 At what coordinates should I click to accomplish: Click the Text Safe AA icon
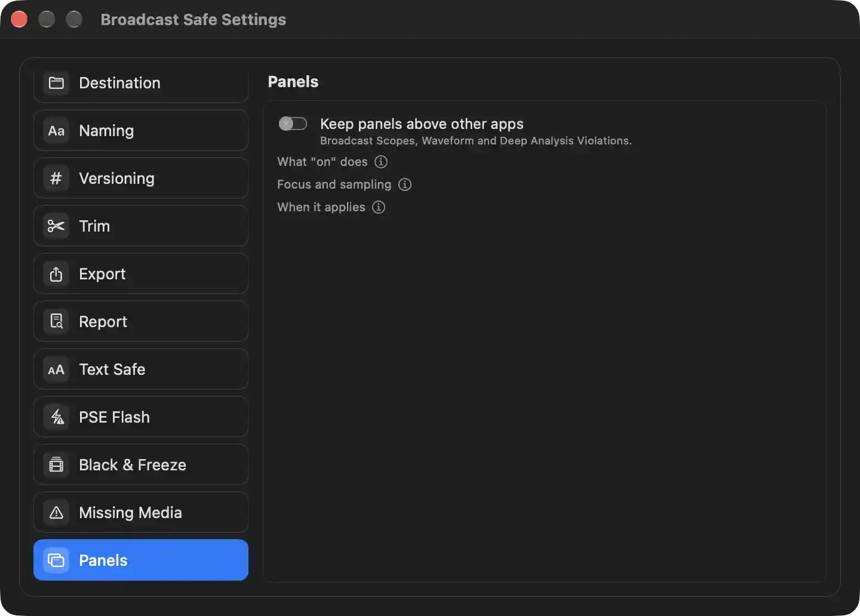click(56, 370)
